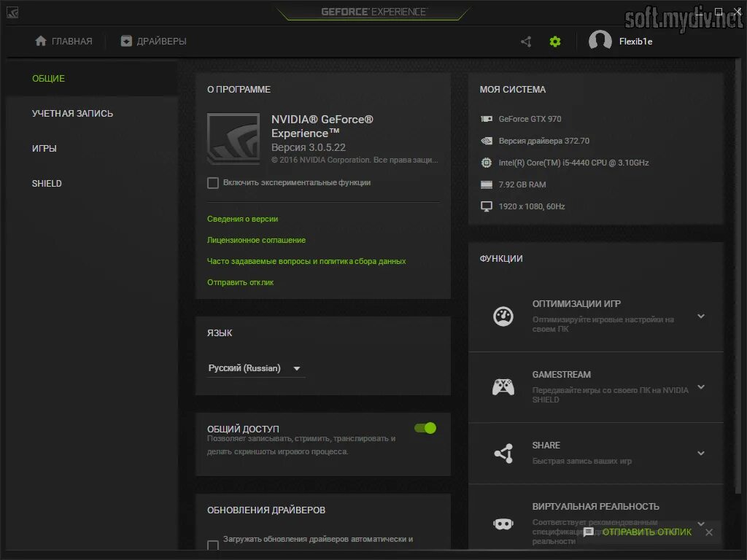Click the vertical scrollbar on the right
The image size is (747, 560).
[738, 276]
